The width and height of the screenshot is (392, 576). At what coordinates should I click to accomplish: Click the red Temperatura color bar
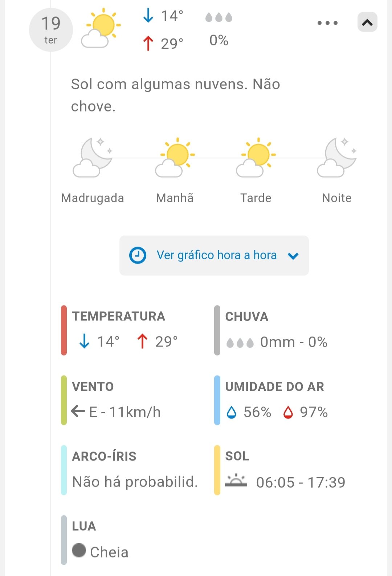(x=64, y=330)
